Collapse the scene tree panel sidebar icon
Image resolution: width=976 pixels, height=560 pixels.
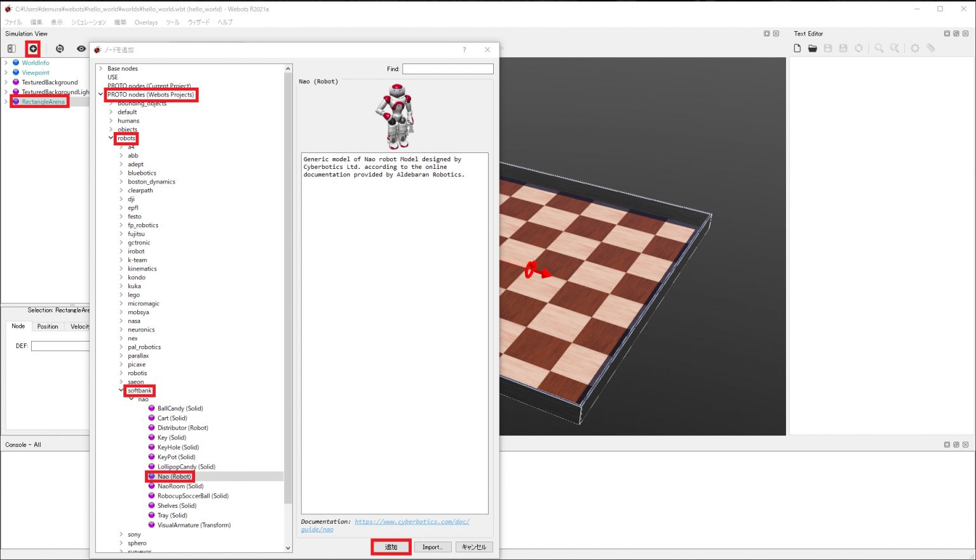pyautogui.click(x=10, y=48)
